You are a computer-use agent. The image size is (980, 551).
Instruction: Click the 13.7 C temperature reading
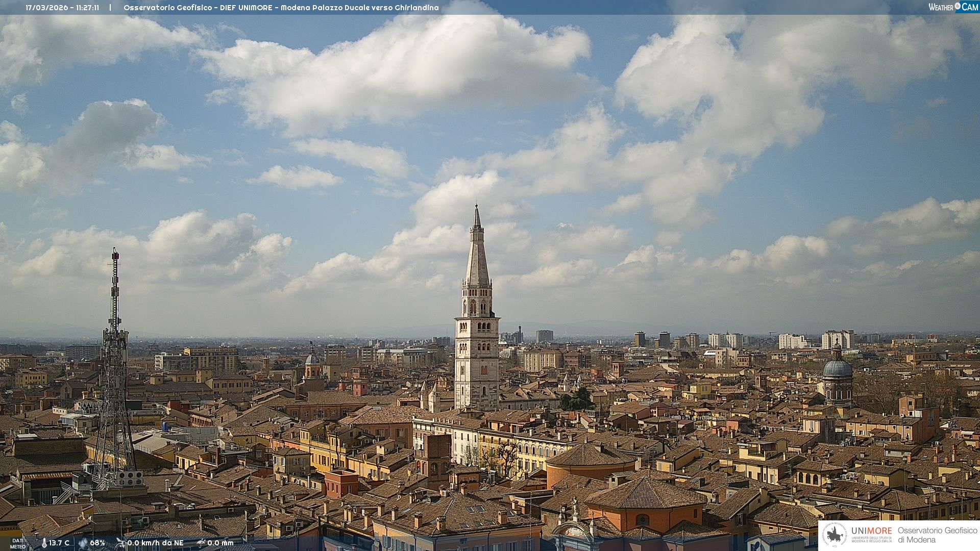[x=59, y=543]
